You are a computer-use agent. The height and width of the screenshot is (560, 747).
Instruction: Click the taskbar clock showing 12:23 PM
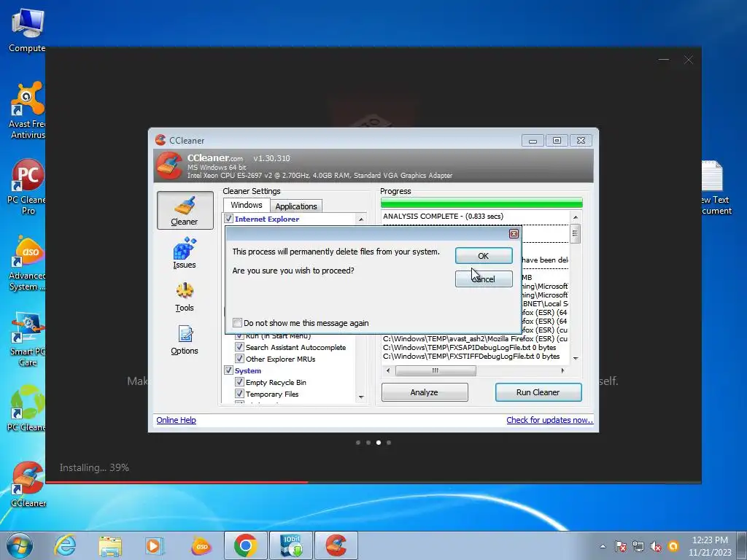pyautogui.click(x=710, y=545)
